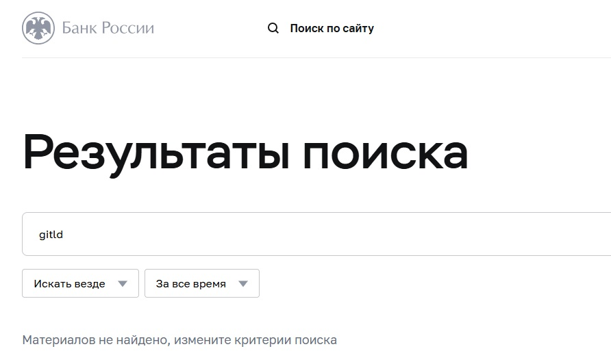Click the Результаты поиска heading
The image size is (611, 364).
[245, 152]
